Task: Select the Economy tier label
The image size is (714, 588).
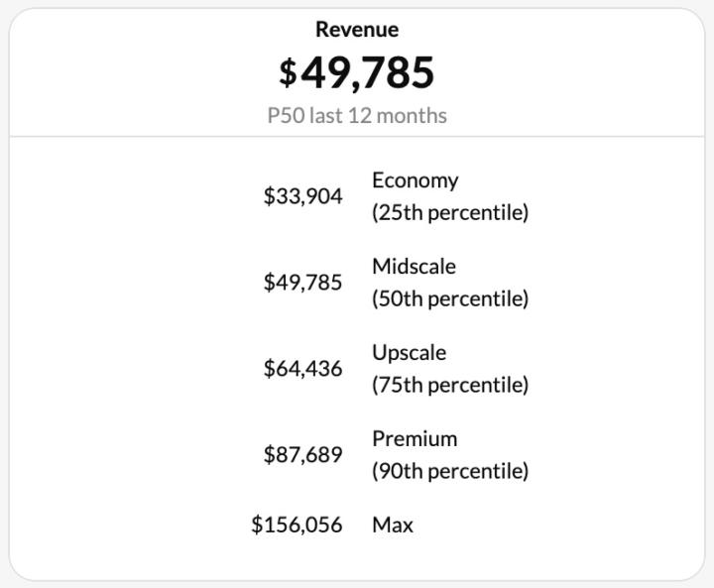Action: pos(415,180)
